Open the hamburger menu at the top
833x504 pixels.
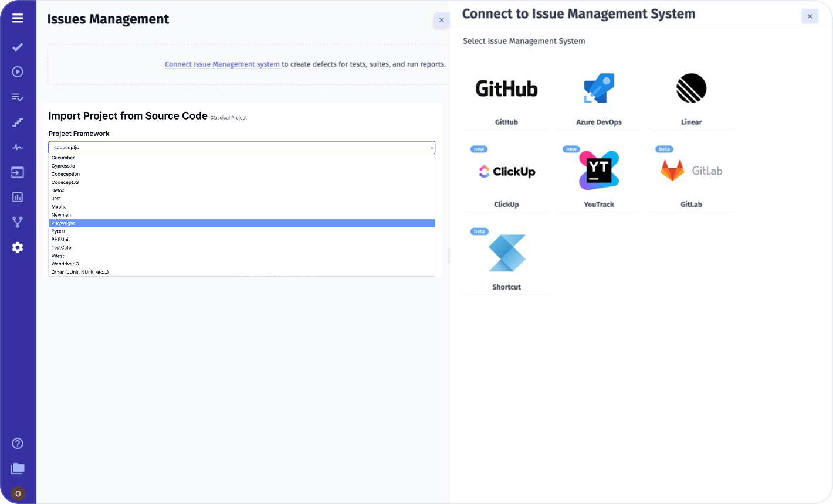tap(18, 18)
